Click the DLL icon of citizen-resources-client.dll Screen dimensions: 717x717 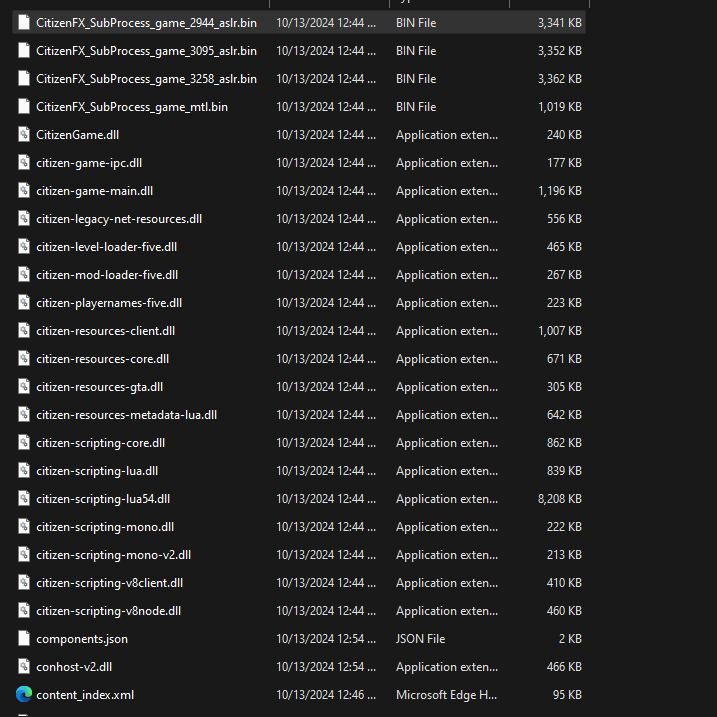pyautogui.click(x=24, y=330)
